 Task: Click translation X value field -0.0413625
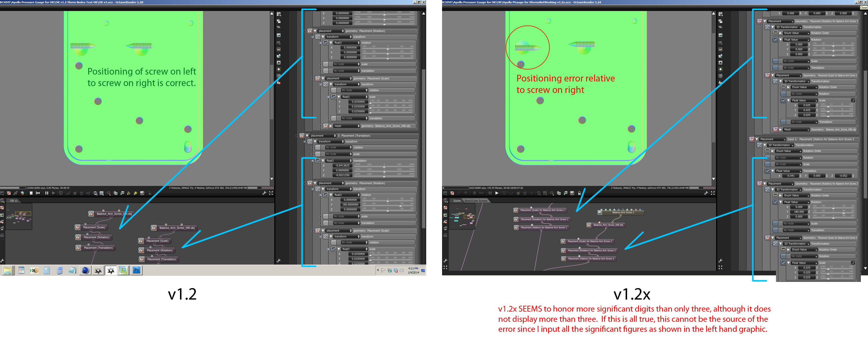click(342, 165)
